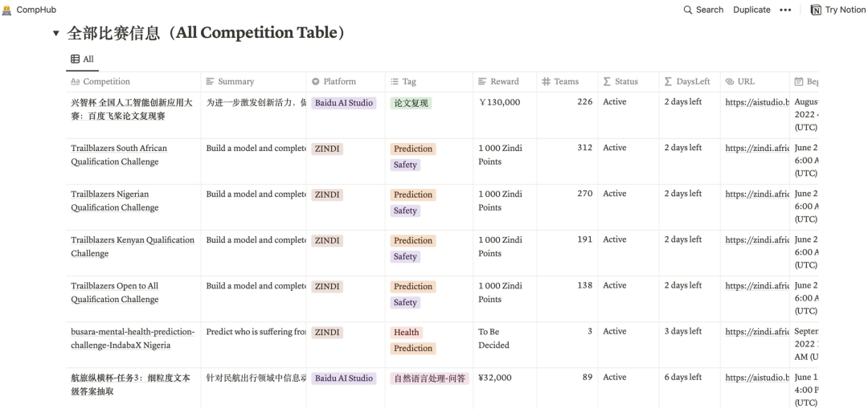Click the Teams value 191

click(x=584, y=239)
